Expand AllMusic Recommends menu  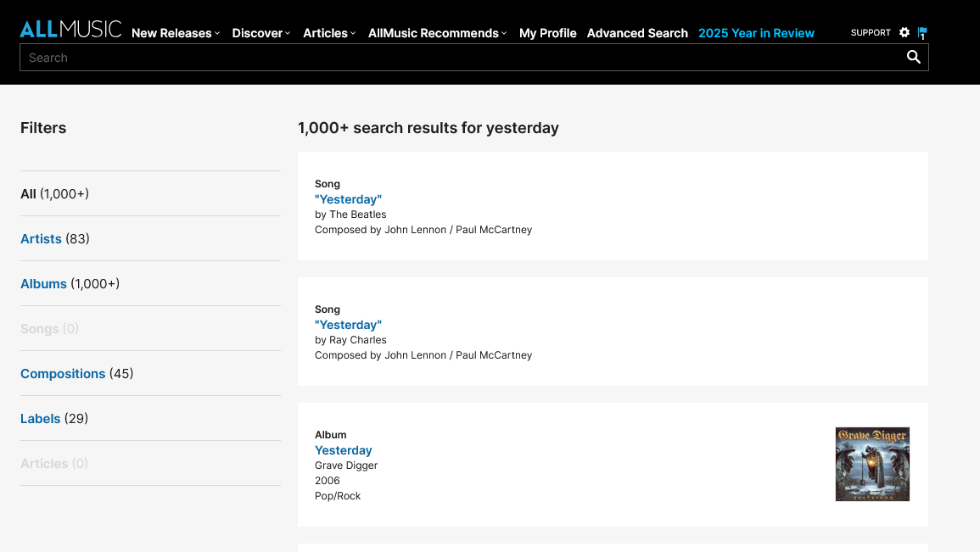coord(437,33)
